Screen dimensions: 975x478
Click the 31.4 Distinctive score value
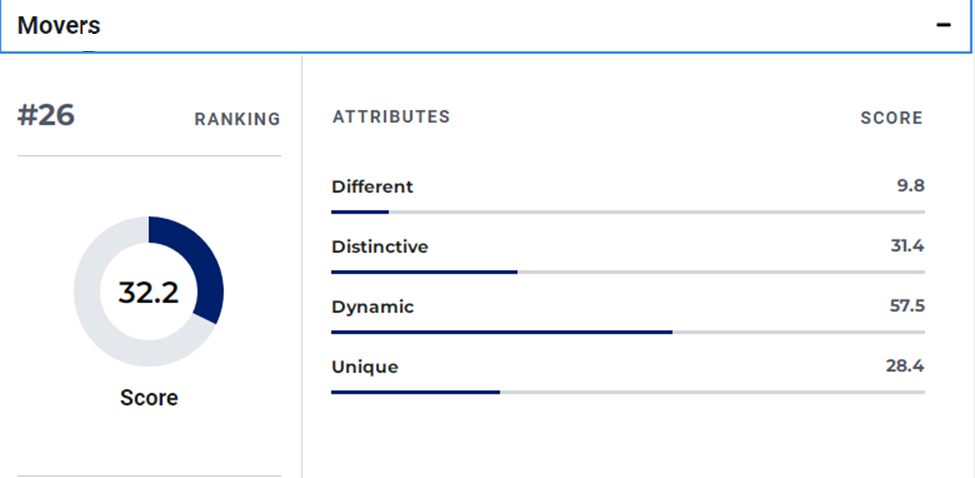coord(907,246)
